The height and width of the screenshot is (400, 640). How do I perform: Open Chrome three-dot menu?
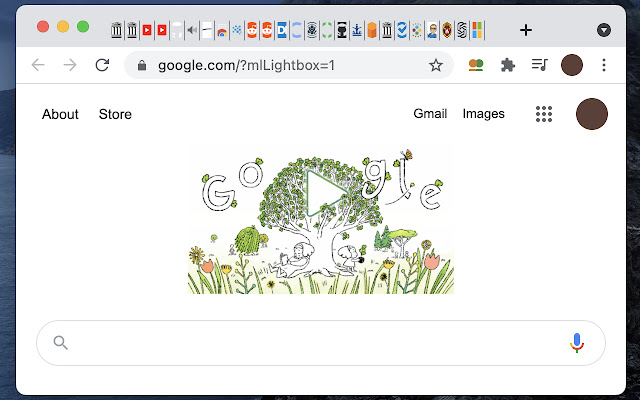pos(604,65)
